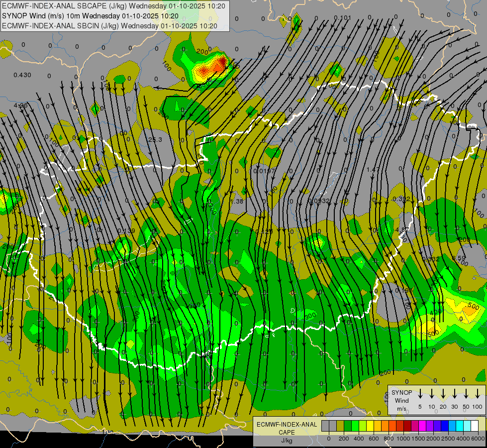Viewport: 487px width, 448px height.
Task: Click the ECMWF-INDEX-ANAL SBCAPE title line
Action: click(x=113, y=6)
